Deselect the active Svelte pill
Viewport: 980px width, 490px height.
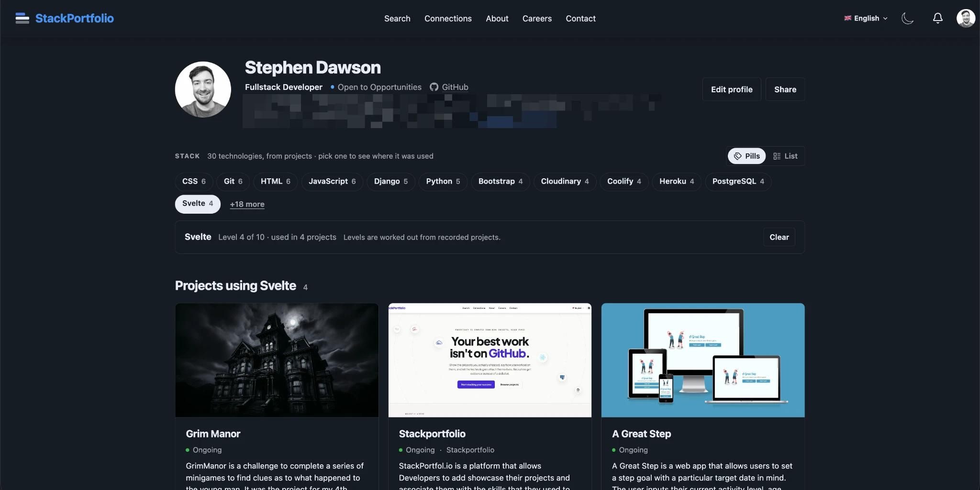[198, 204]
